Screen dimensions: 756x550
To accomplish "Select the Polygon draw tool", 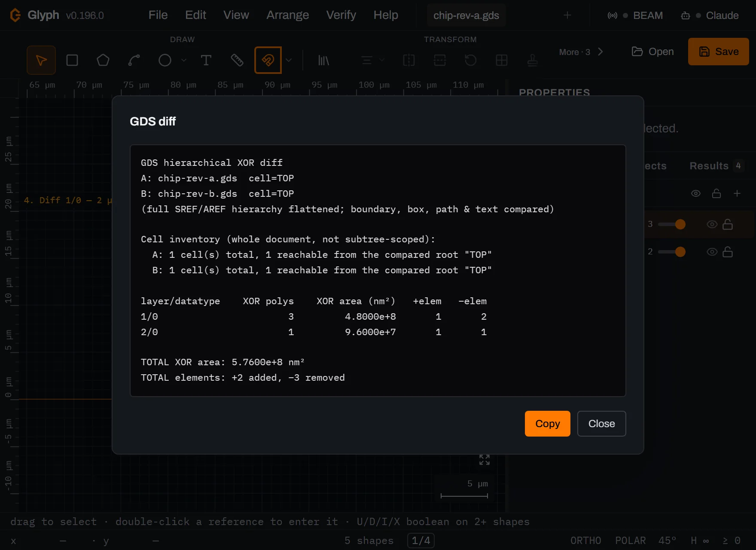I will tap(103, 60).
